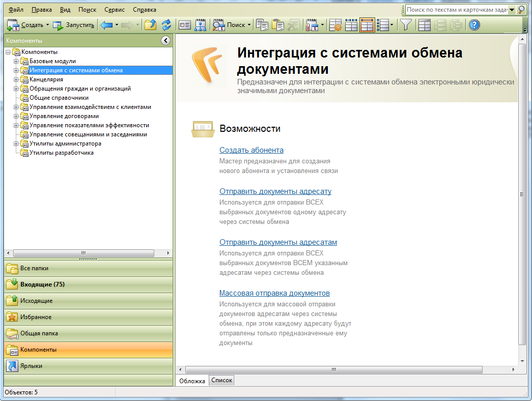The image size is (532, 401).
Task: Open the Вид menu
Action: (x=65, y=10)
